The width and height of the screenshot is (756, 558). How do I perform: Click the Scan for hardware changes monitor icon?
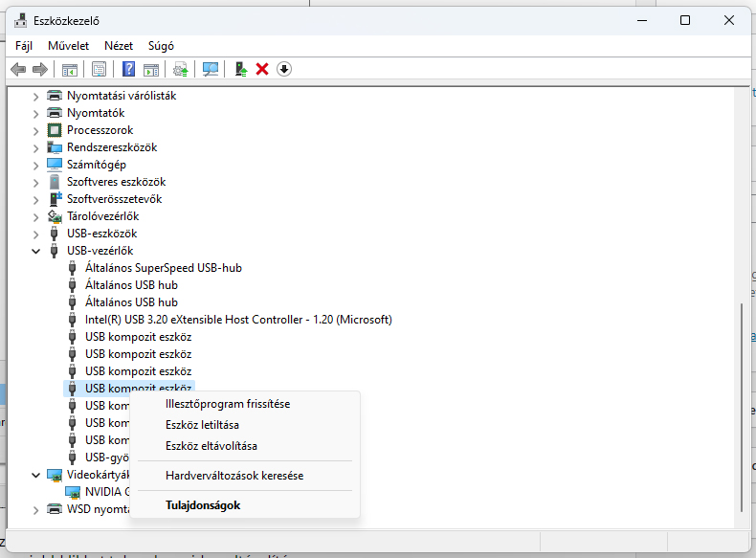pyautogui.click(x=211, y=69)
